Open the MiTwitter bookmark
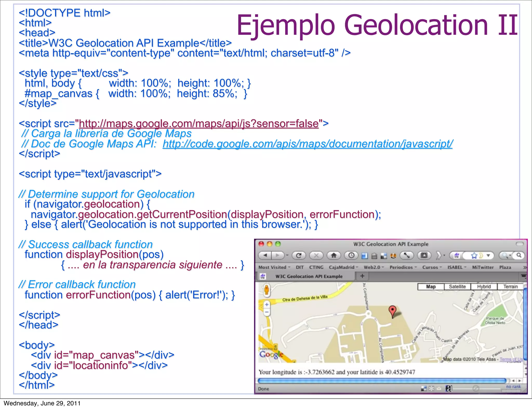The height and width of the screenshot is (409, 532). [483, 267]
